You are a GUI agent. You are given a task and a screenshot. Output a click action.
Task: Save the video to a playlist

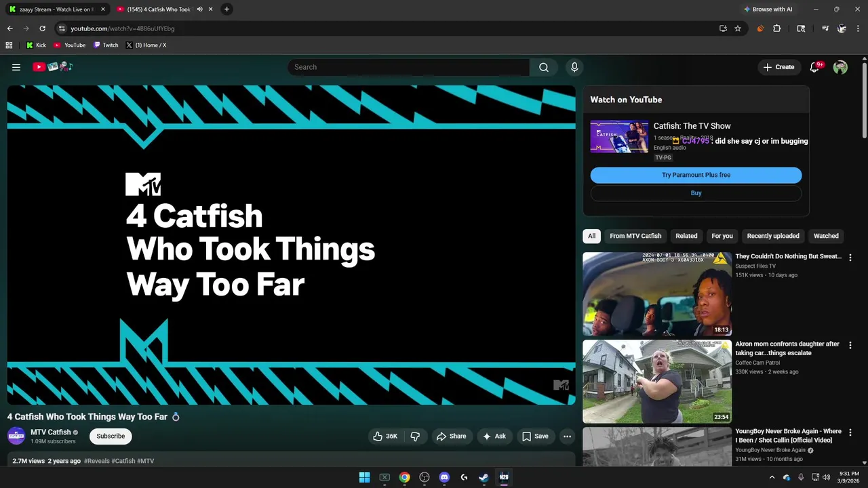(x=535, y=436)
